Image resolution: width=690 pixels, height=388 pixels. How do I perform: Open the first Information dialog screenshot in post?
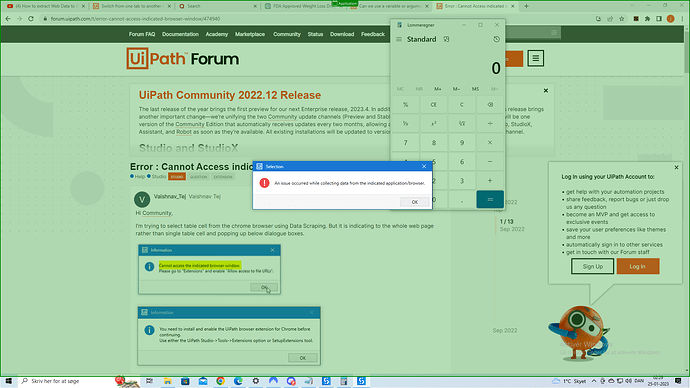pos(209,269)
